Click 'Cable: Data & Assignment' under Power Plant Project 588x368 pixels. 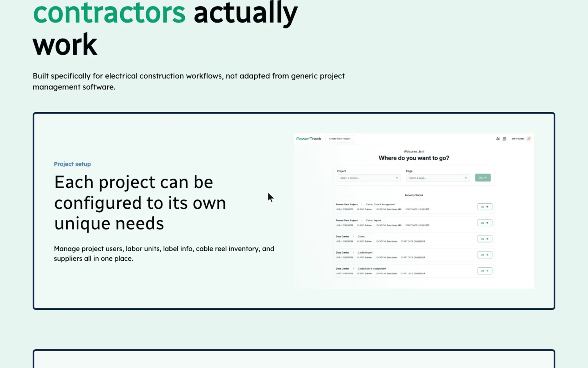coord(380,205)
